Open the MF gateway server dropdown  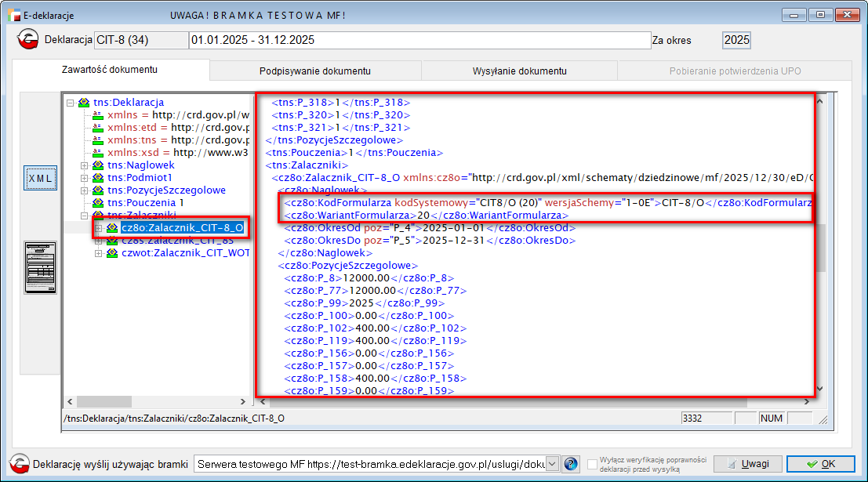[x=551, y=464]
